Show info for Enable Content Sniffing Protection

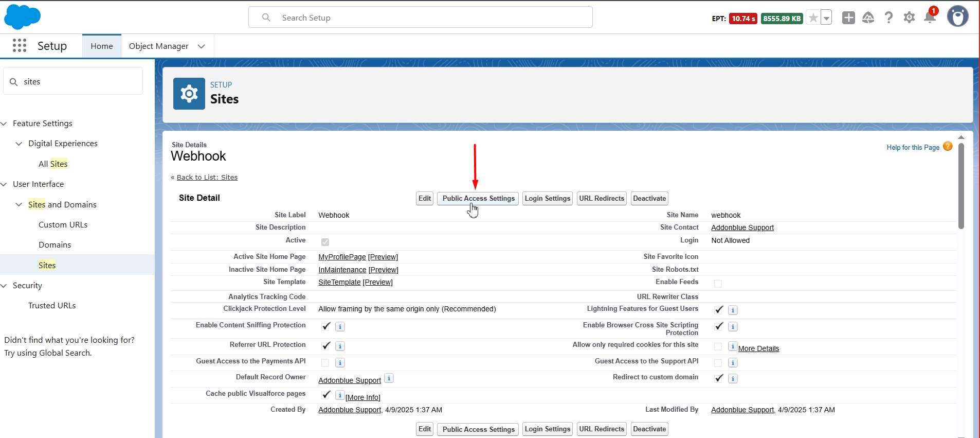(340, 326)
